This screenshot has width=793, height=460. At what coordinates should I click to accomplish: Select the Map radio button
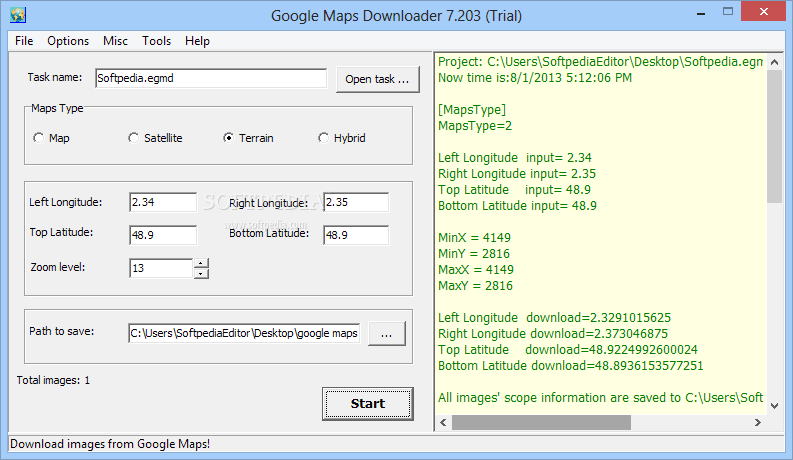pyautogui.click(x=51, y=138)
